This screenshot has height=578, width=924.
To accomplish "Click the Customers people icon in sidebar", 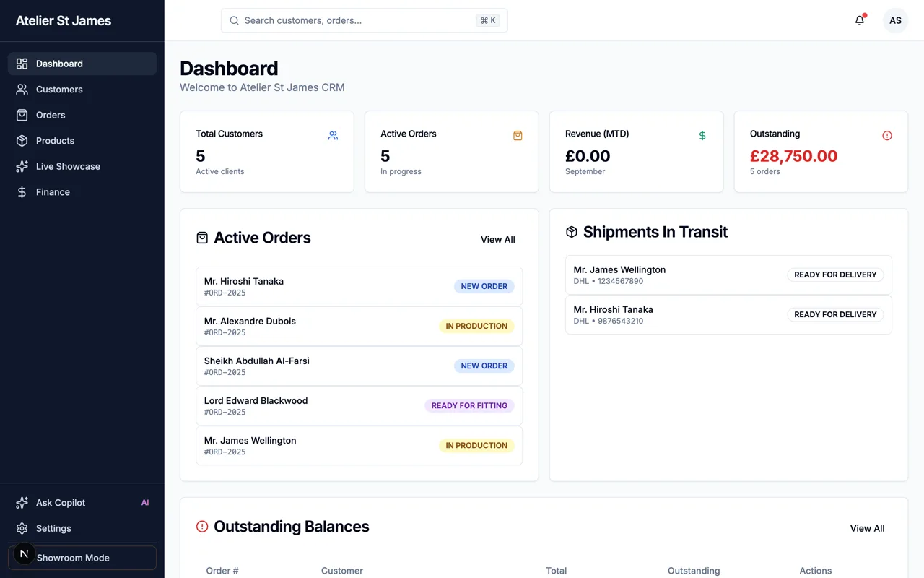I will tap(22, 90).
